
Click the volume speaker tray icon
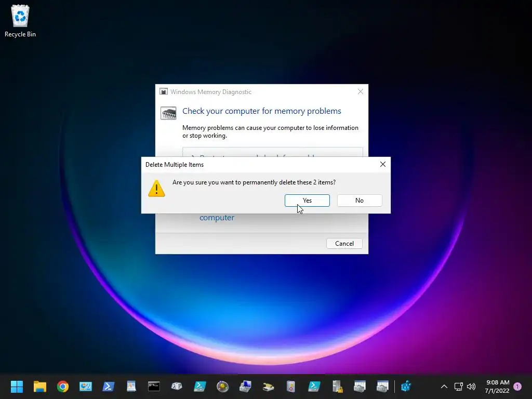[471, 387]
